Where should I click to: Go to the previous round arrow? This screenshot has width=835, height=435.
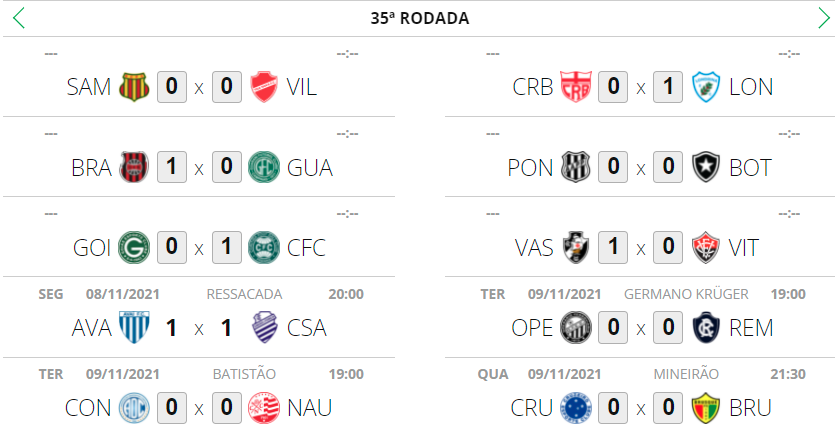point(19,18)
